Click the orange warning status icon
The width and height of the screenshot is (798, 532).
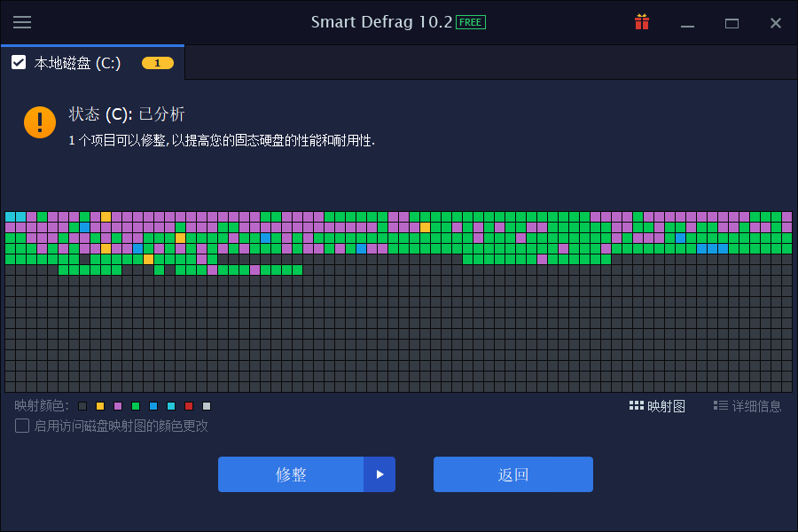(x=39, y=122)
